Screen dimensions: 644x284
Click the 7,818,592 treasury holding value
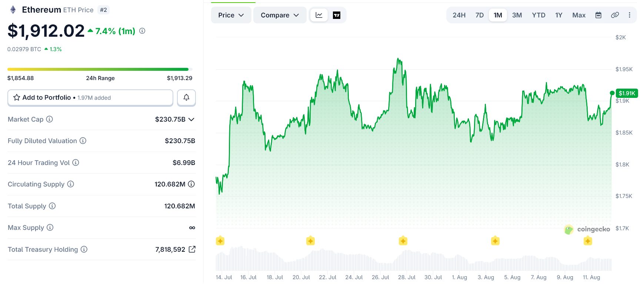click(x=170, y=250)
